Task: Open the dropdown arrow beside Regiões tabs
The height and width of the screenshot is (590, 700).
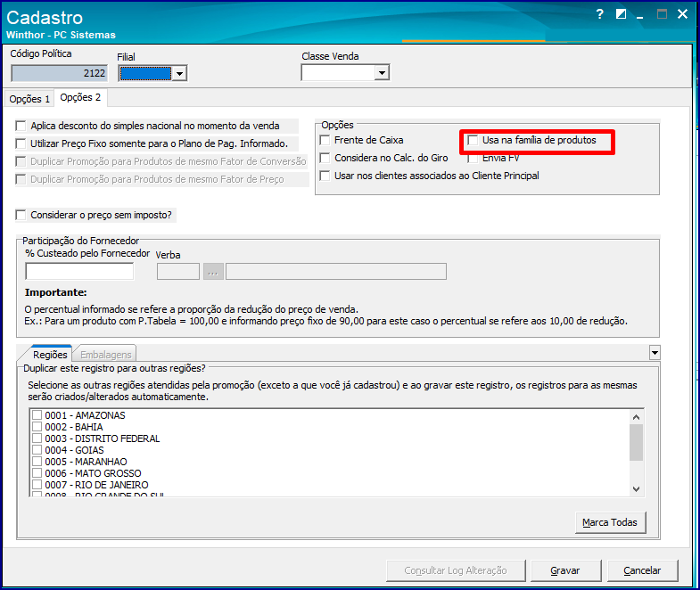Action: (655, 353)
